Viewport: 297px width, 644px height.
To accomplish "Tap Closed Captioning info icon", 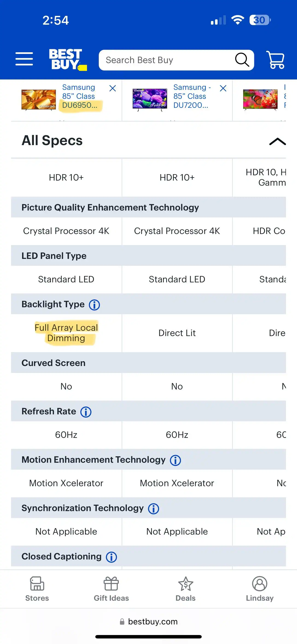I will [111, 557].
